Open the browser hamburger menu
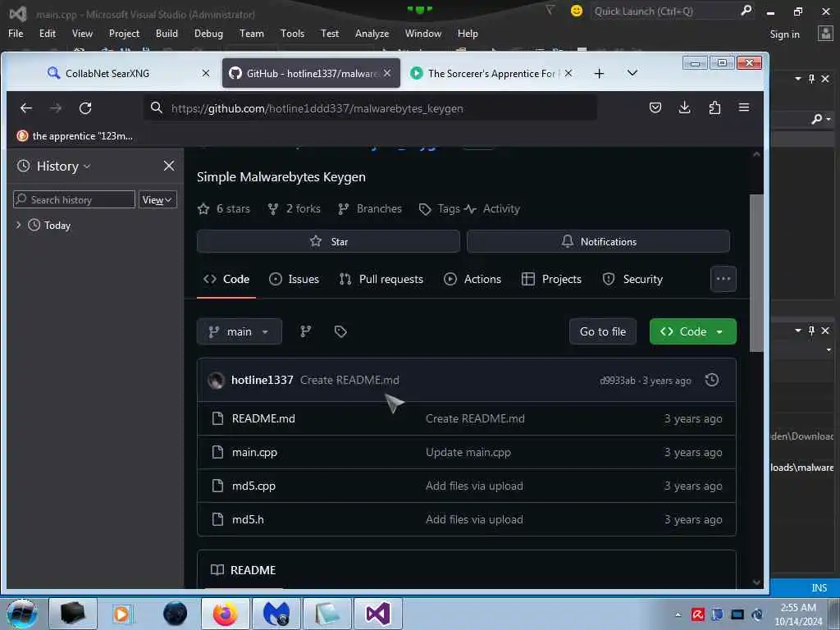The width and height of the screenshot is (840, 630). [743, 107]
